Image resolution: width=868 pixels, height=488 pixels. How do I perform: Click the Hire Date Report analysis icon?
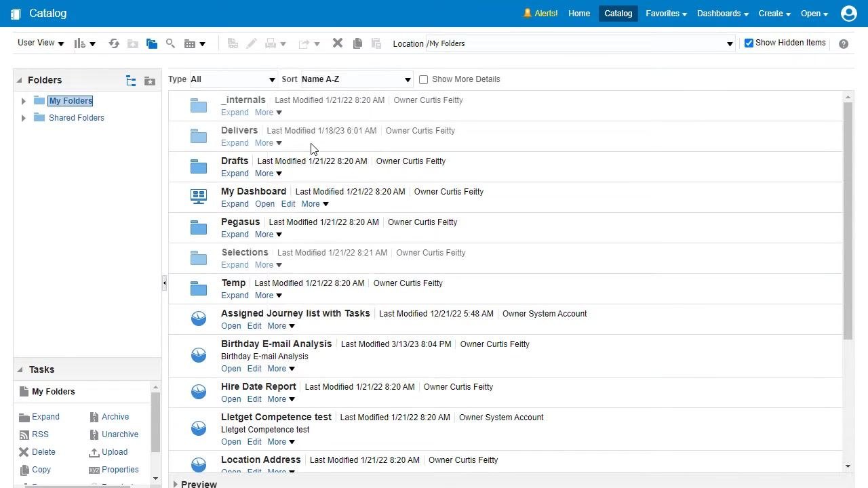[x=199, y=392]
